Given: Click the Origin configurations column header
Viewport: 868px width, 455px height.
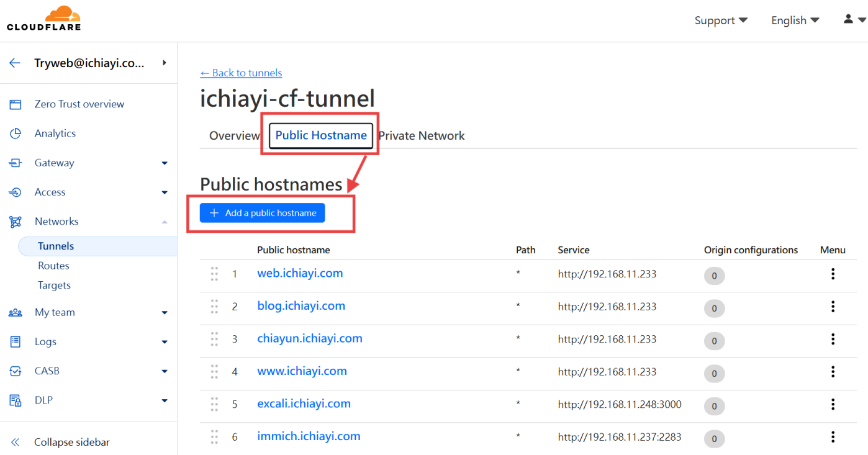Looking at the screenshot, I should pos(751,250).
